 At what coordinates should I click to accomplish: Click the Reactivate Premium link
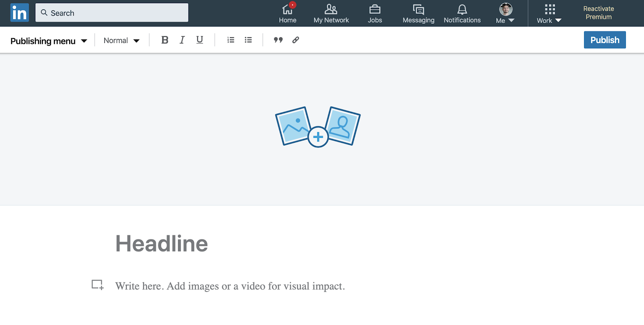pyautogui.click(x=599, y=13)
